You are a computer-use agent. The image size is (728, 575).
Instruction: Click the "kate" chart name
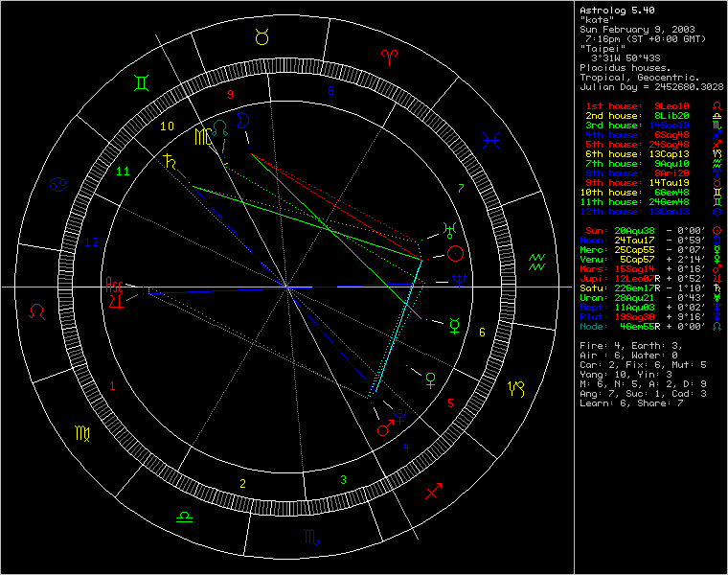tap(597, 19)
